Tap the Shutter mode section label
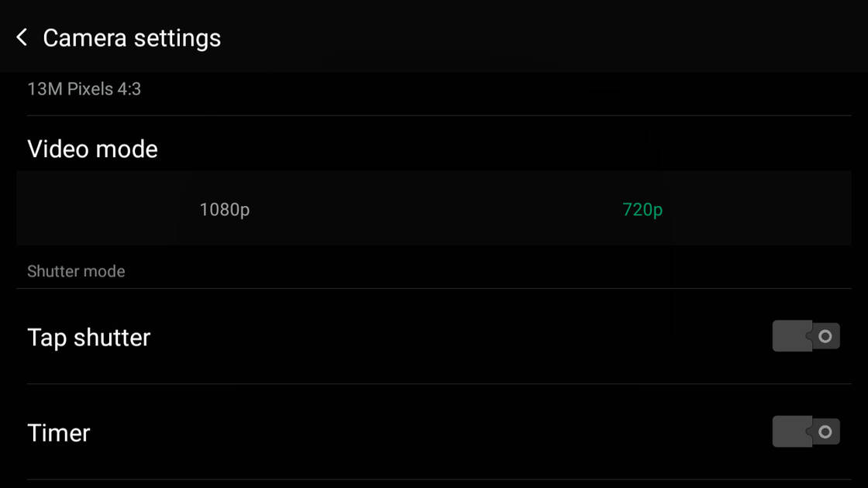Screen dimensions: 868x488 coord(76,271)
